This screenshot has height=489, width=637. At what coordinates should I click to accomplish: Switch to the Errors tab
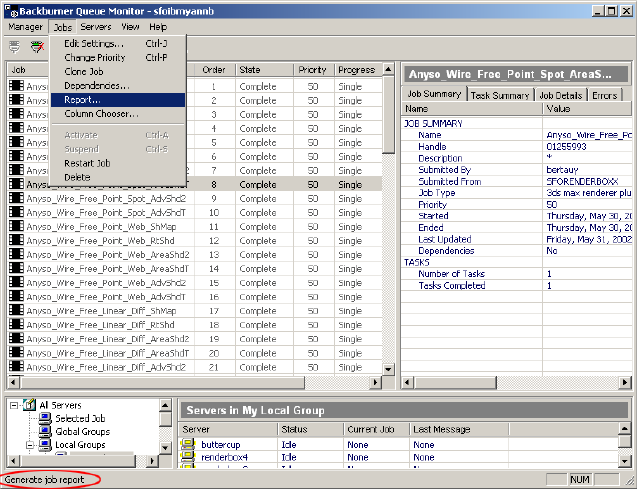(x=604, y=95)
